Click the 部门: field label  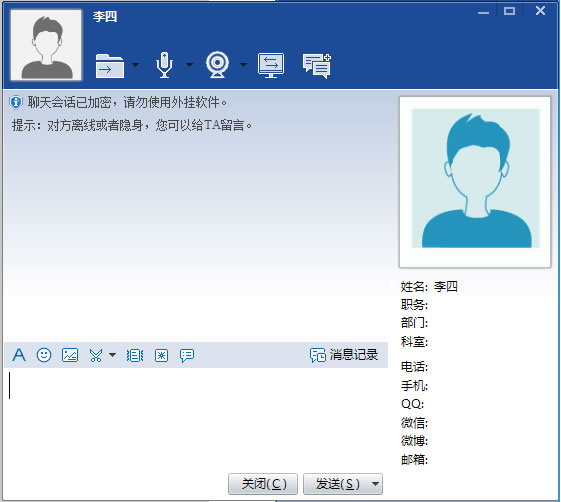click(414, 323)
